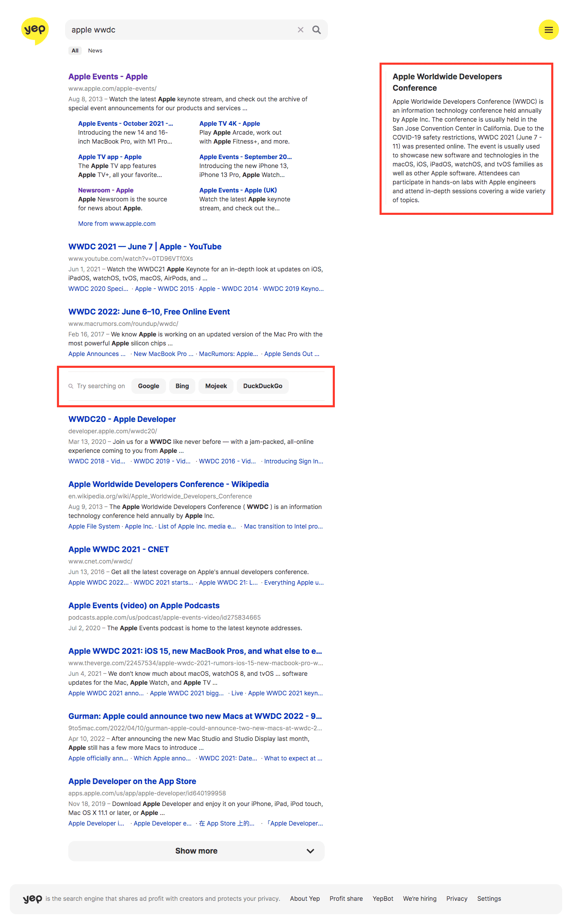The height and width of the screenshot is (924, 572).
Task: Expand results with Show more chevron
Action: tap(310, 851)
